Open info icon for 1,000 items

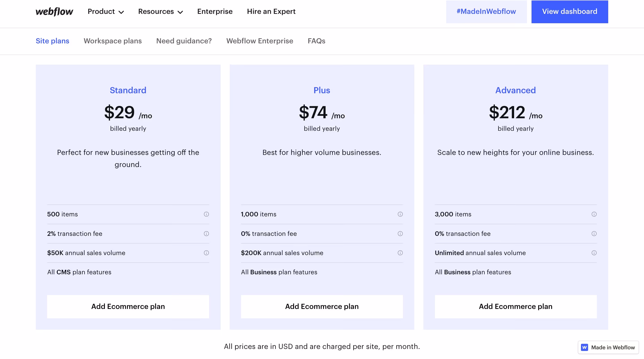[x=400, y=214]
